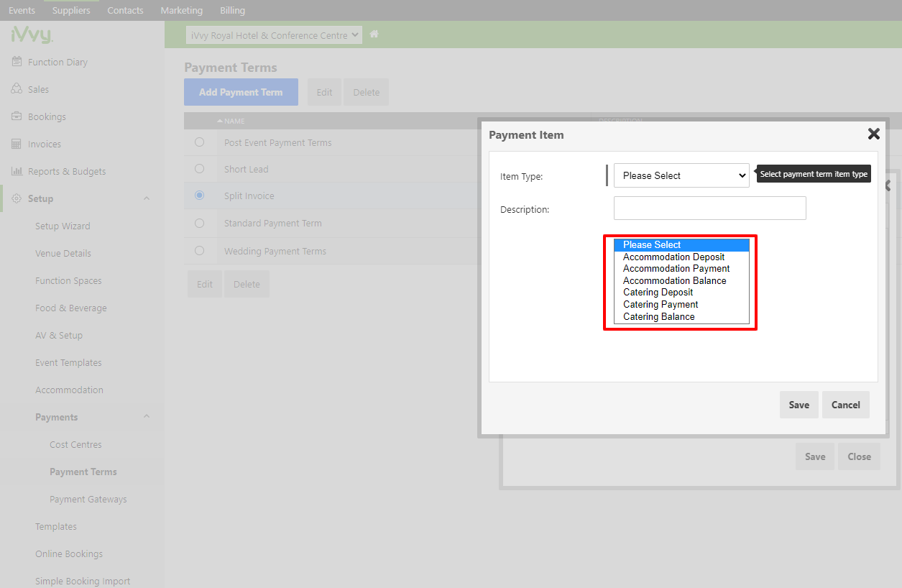Open Payment Gateways in sidebar
Image resolution: width=902 pixels, height=588 pixels.
point(88,499)
